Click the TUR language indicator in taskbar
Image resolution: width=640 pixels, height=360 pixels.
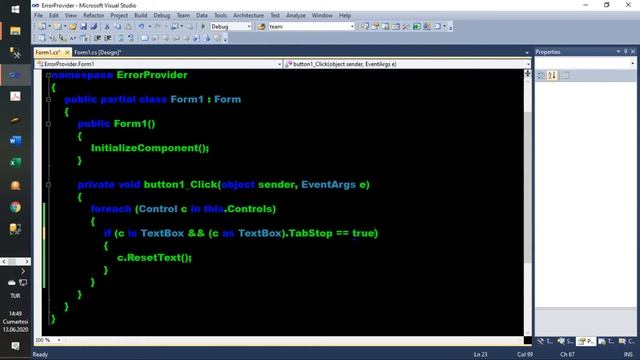point(16,296)
